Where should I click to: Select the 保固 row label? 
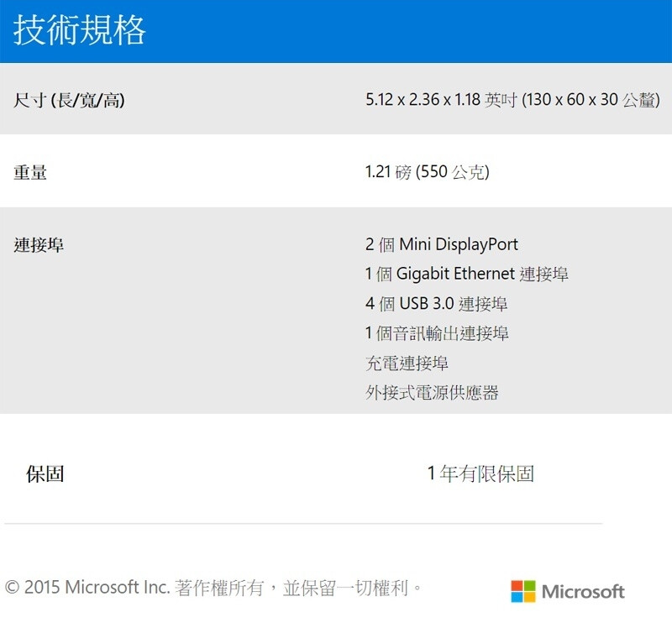click(45, 474)
